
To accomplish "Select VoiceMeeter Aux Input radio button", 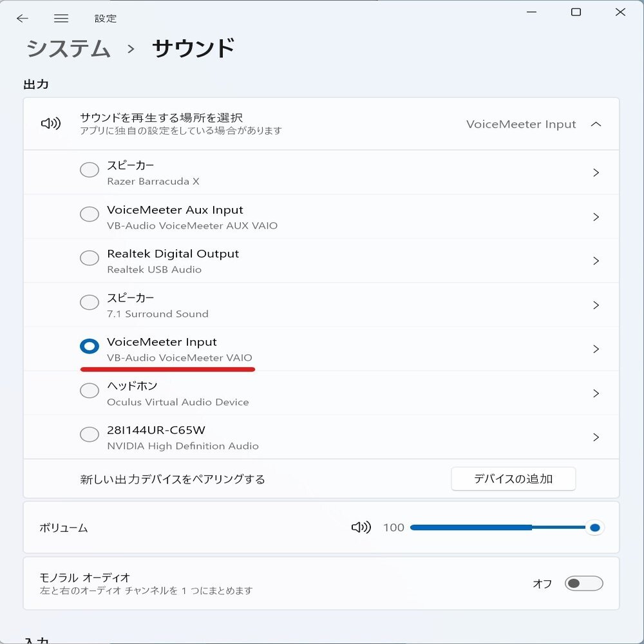I will coord(89,214).
